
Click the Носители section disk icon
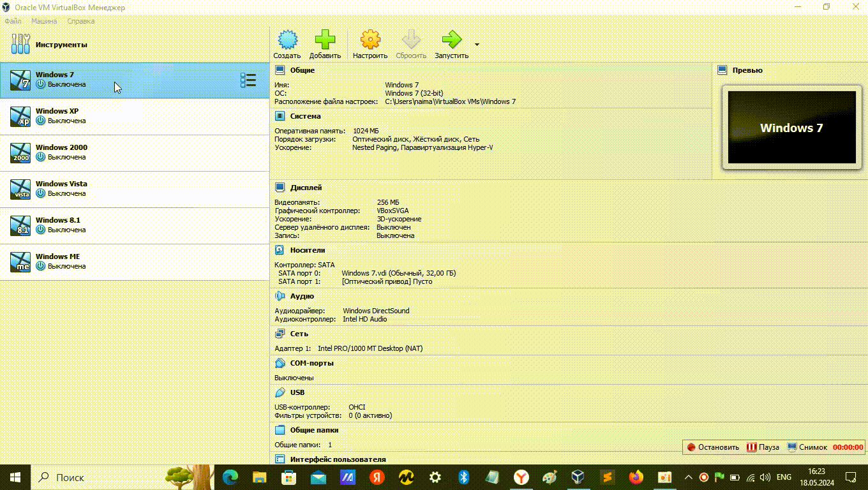tap(280, 250)
